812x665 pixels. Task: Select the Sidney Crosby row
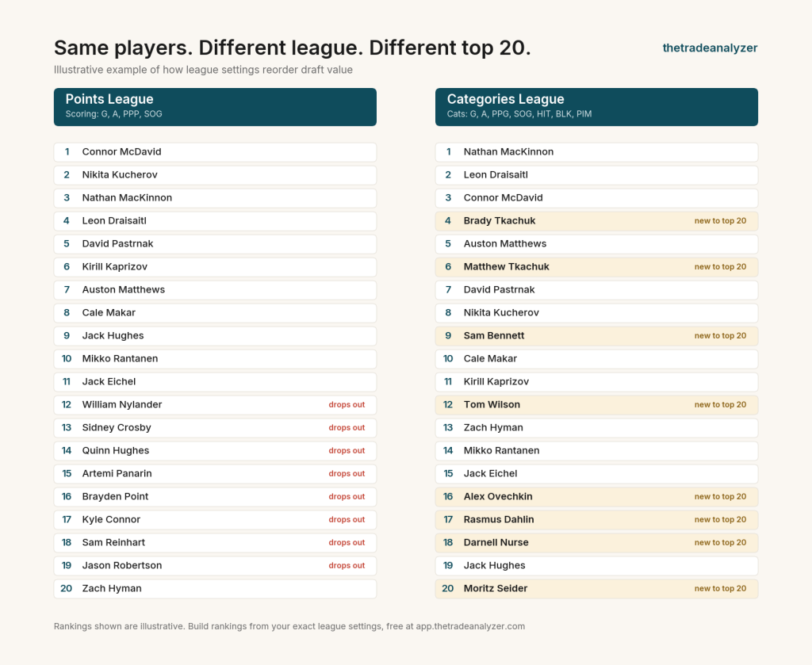pyautogui.click(x=215, y=428)
